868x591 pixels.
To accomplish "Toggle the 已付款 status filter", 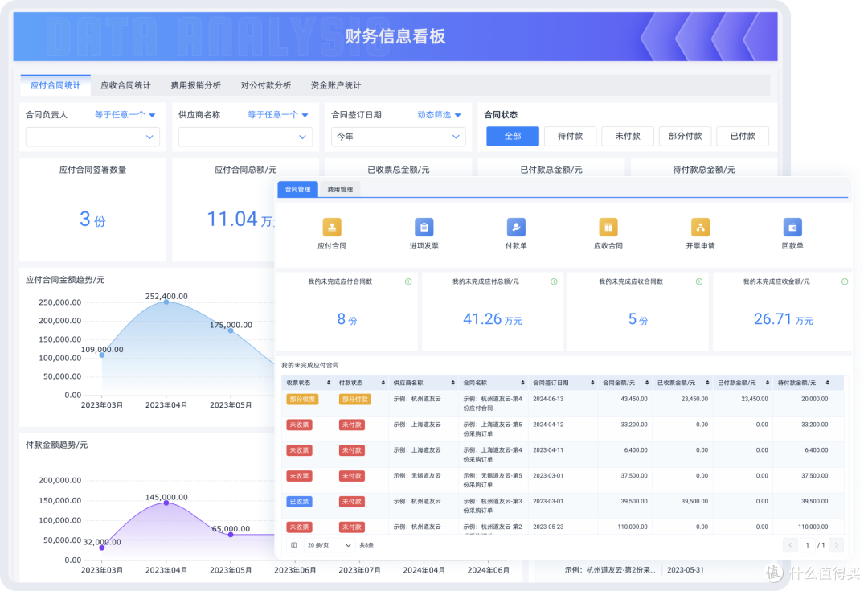I will pos(742,136).
